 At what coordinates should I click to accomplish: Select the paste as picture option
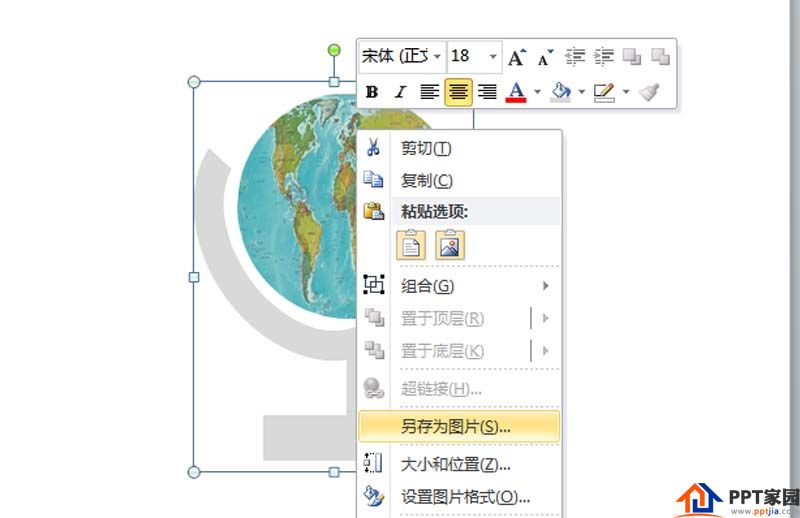(x=450, y=245)
